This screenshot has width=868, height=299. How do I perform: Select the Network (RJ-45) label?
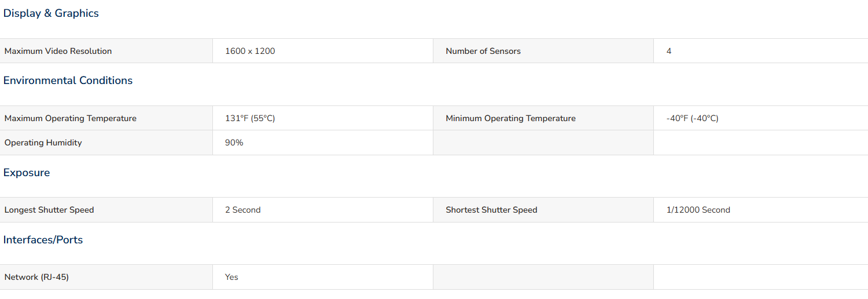tap(36, 277)
